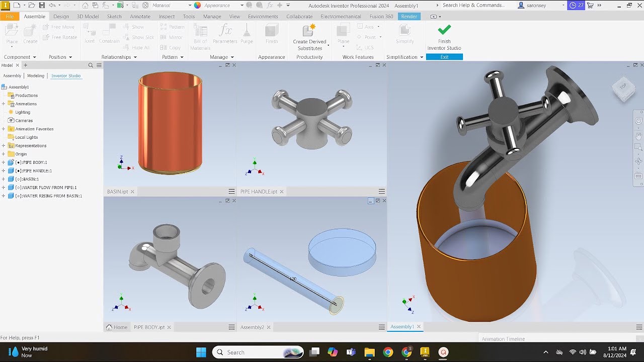Click the Undo arrow icon
Screen dimensions: 644x362
52,5
